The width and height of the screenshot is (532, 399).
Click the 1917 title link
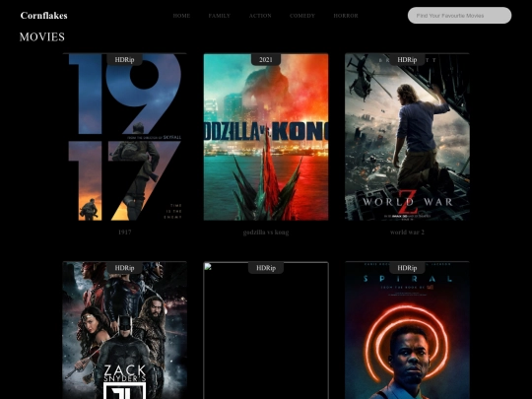point(124,233)
